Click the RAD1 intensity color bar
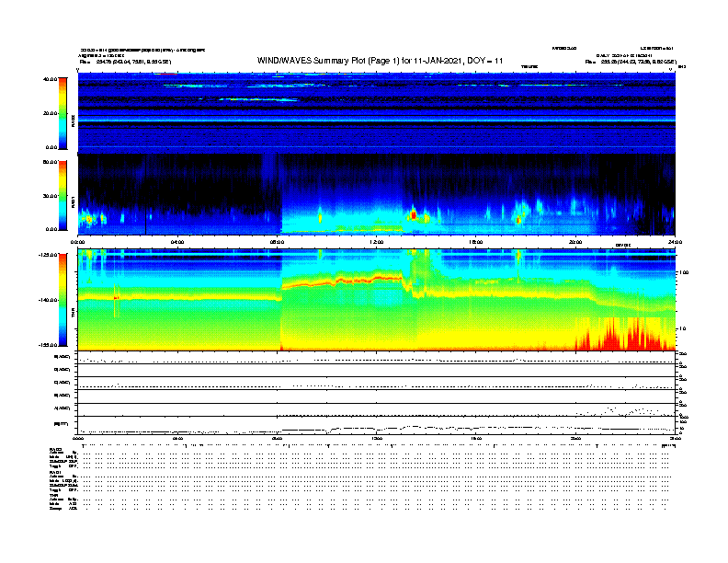The height and width of the screenshot is (563, 728). pos(63,196)
